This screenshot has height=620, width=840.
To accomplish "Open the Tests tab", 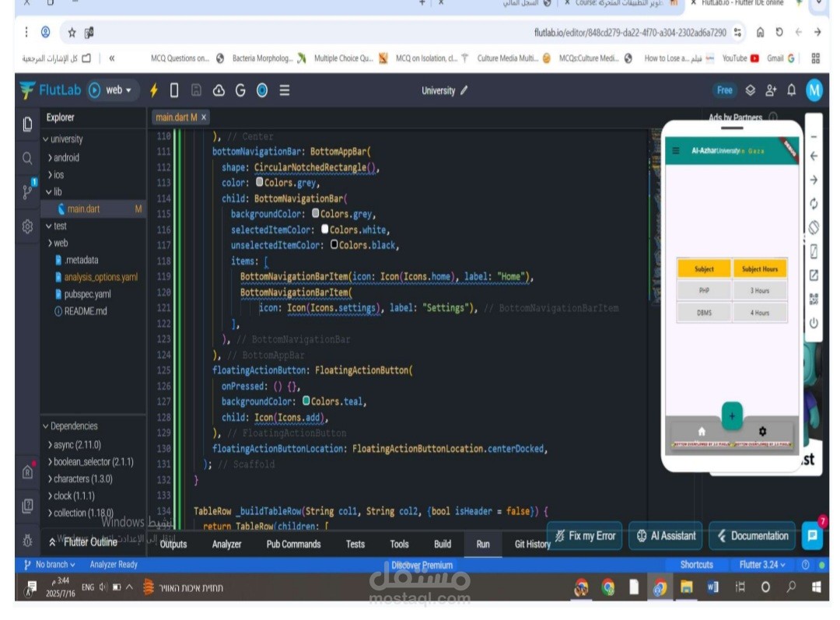I will (355, 544).
